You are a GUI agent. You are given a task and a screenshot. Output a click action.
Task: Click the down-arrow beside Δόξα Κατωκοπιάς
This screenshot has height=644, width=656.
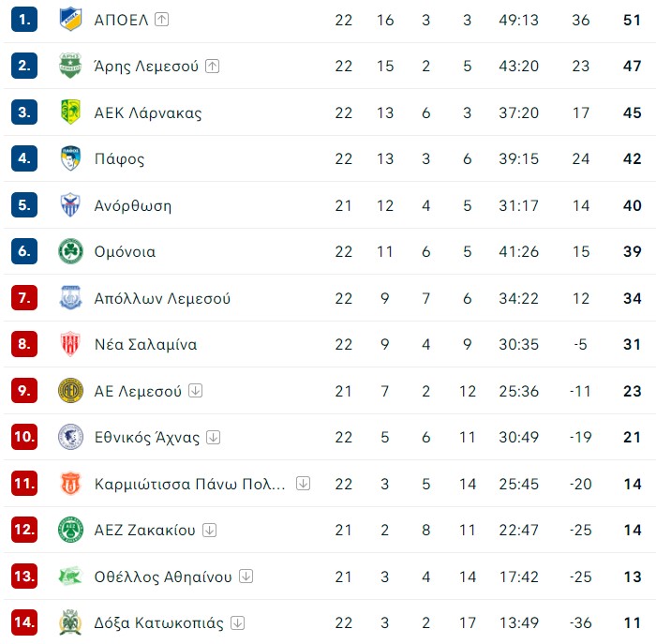(238, 622)
